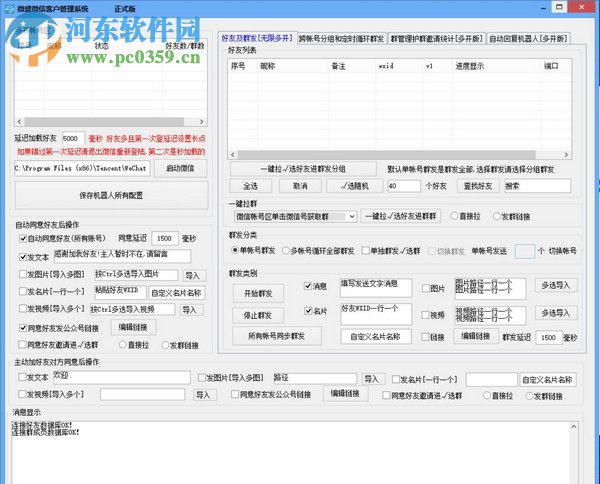This screenshot has height=484, width=600.
Task: Click the 个好友 count field showing 40
Action: (404, 186)
